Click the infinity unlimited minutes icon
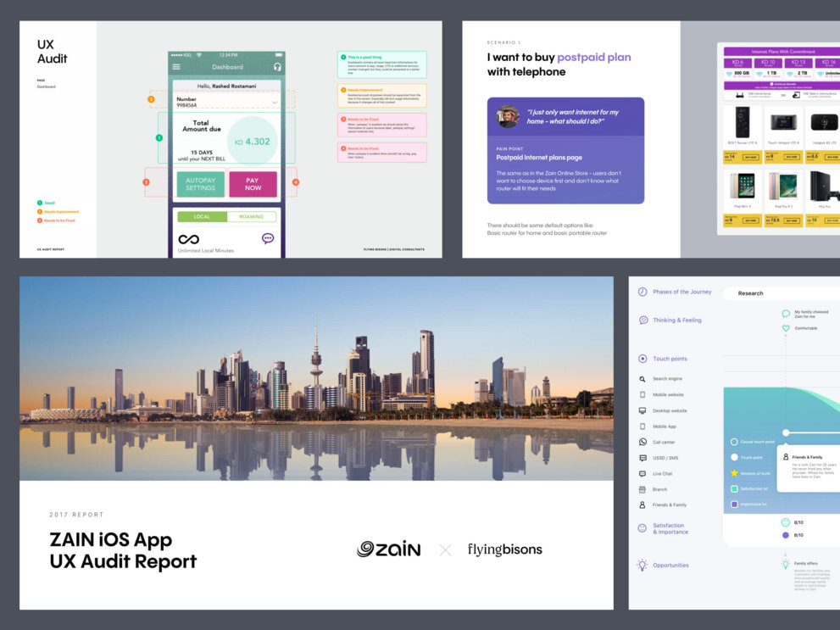 [188, 239]
